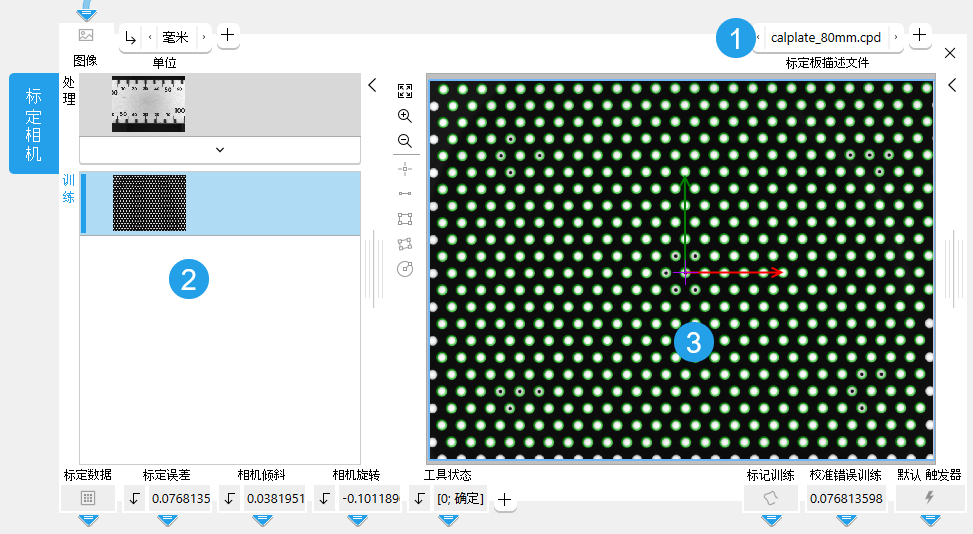Select the 训练 dot-grid image thumbnail
The image size is (973, 534).
[149, 204]
